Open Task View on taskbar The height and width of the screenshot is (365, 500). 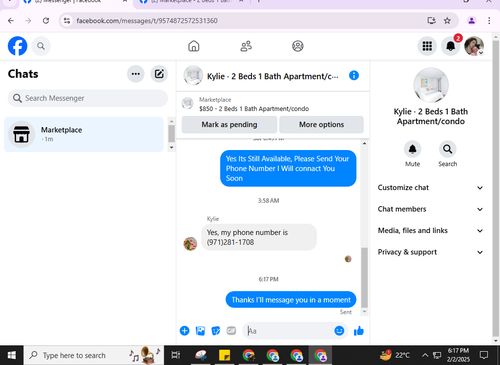pyautogui.click(x=176, y=355)
